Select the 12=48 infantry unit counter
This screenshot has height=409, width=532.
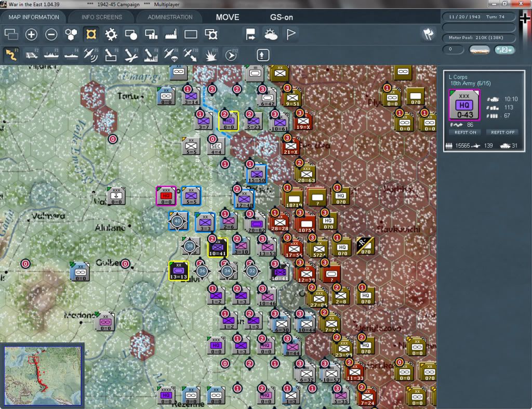[x=244, y=199]
